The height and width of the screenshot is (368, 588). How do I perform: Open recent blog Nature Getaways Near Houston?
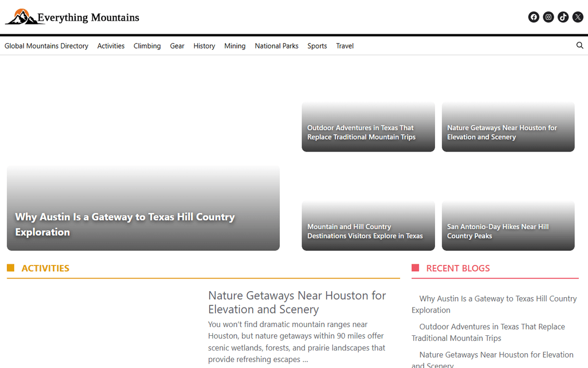pos(492,359)
